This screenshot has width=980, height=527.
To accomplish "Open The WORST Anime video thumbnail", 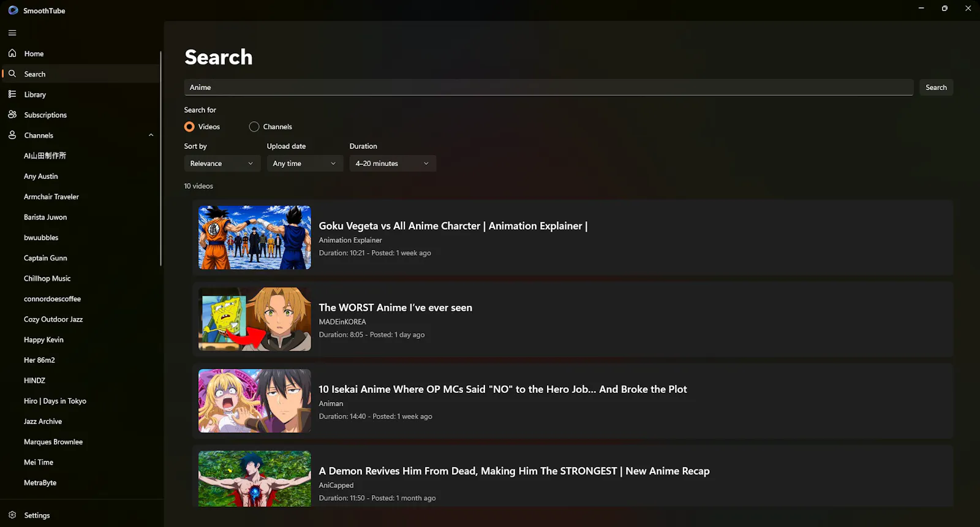I will click(x=255, y=319).
